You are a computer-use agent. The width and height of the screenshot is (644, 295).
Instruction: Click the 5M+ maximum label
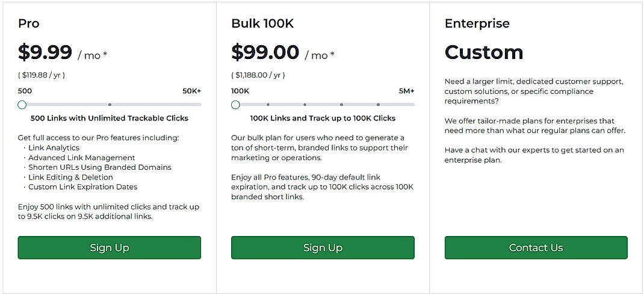(406, 91)
